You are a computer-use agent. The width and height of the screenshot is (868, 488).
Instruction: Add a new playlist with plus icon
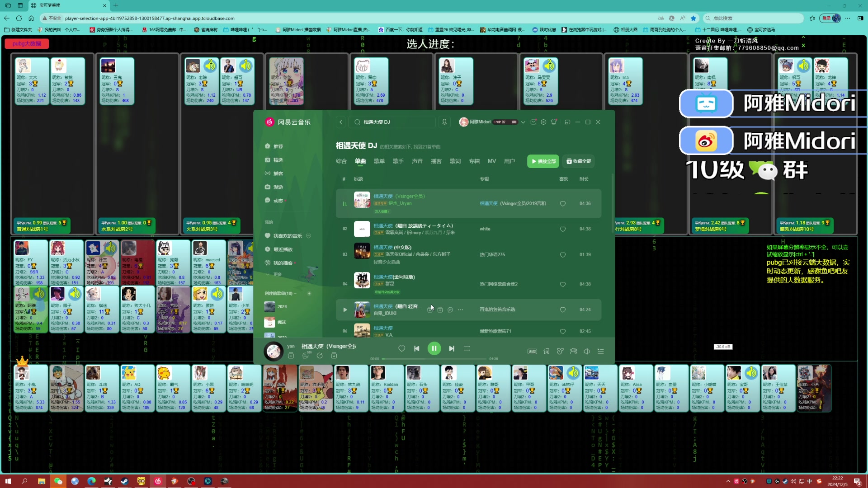[309, 293]
